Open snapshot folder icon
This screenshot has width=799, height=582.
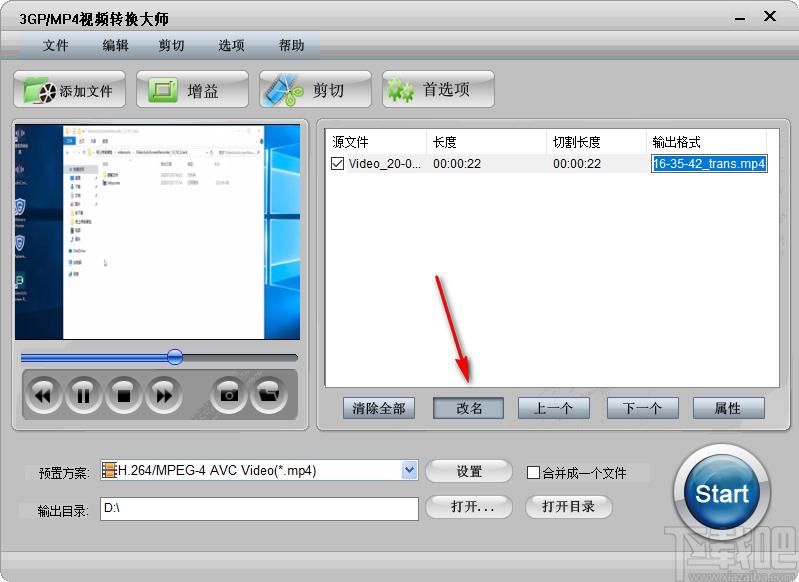pos(269,395)
